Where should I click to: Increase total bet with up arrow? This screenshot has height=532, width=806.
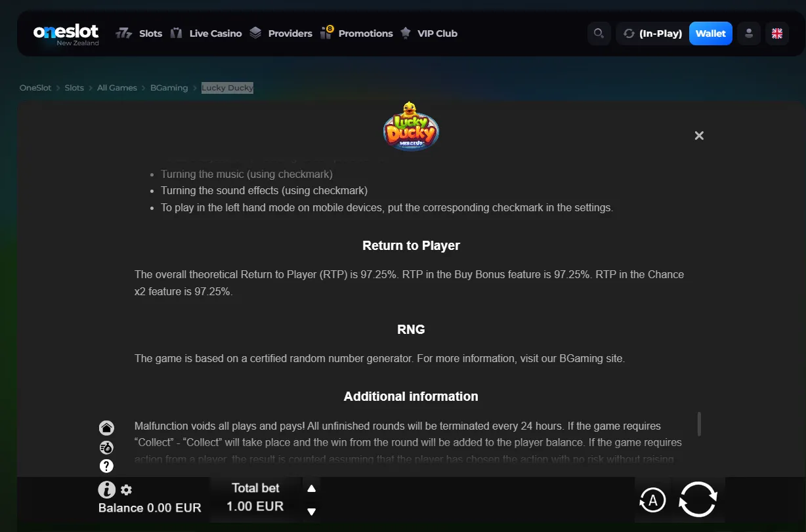click(312, 488)
